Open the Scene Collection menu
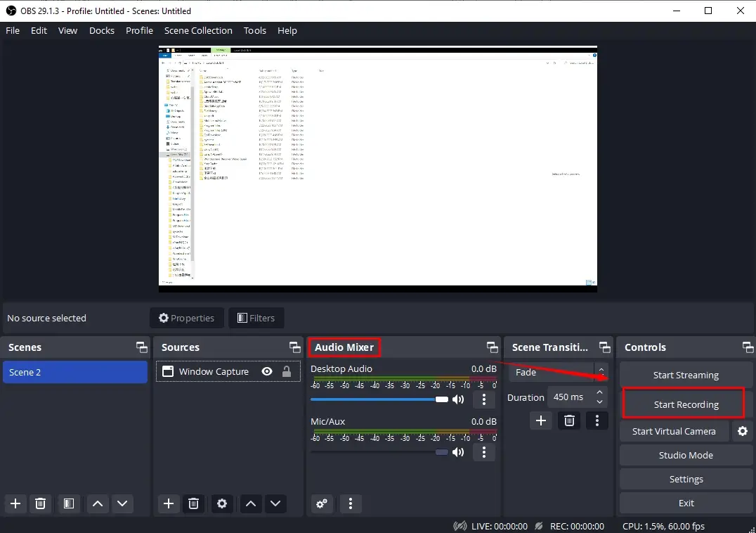756x533 pixels. [198, 30]
